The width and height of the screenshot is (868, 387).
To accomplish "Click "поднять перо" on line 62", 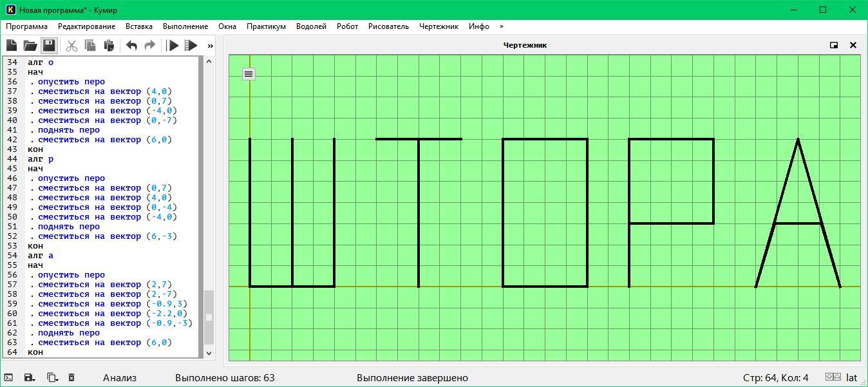I will [x=69, y=333].
